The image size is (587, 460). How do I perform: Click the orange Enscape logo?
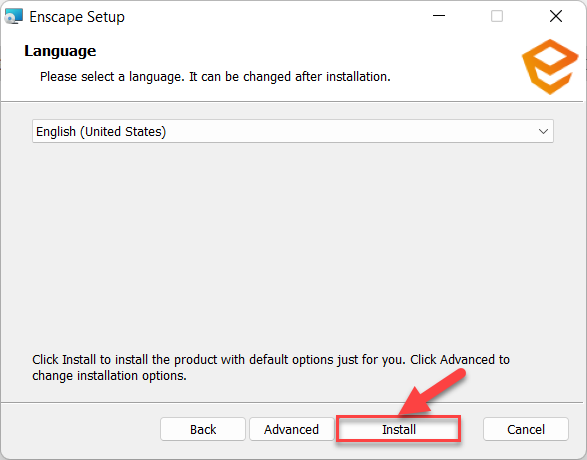pyautogui.click(x=550, y=67)
